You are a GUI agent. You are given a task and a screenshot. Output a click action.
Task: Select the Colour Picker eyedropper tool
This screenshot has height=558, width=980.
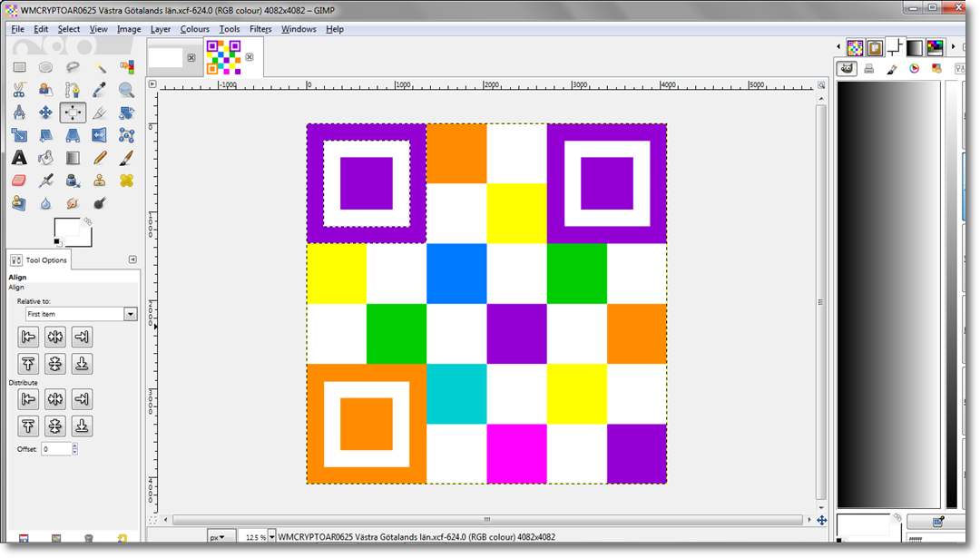(100, 90)
